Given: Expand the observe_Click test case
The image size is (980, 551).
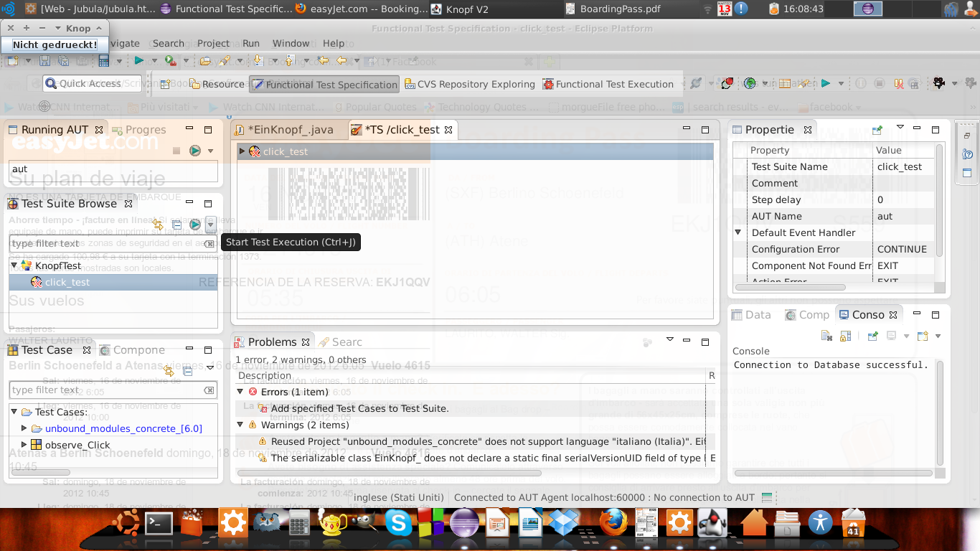Looking at the screenshot, I should (x=24, y=445).
